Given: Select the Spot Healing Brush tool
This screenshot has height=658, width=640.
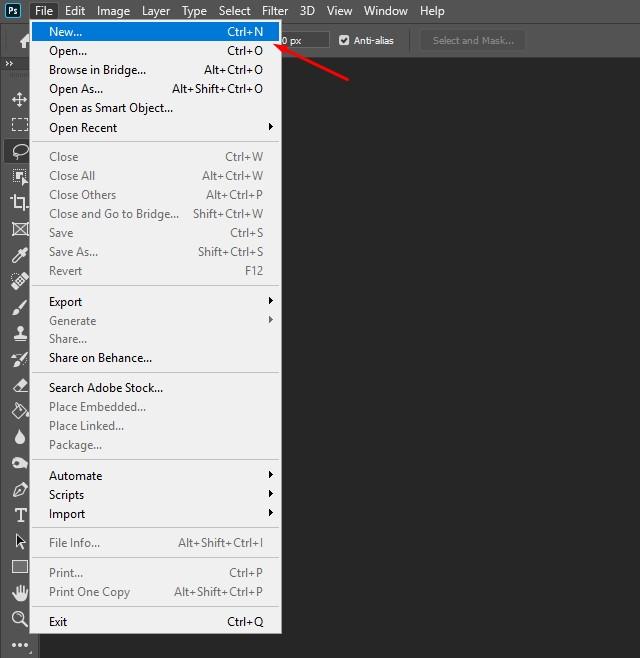Looking at the screenshot, I should (19, 281).
